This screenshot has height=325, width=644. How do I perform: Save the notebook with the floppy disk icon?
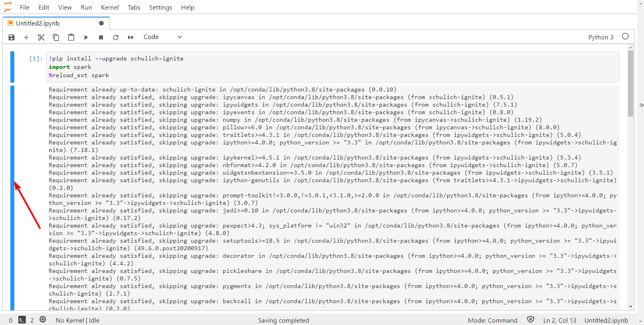pyautogui.click(x=12, y=37)
